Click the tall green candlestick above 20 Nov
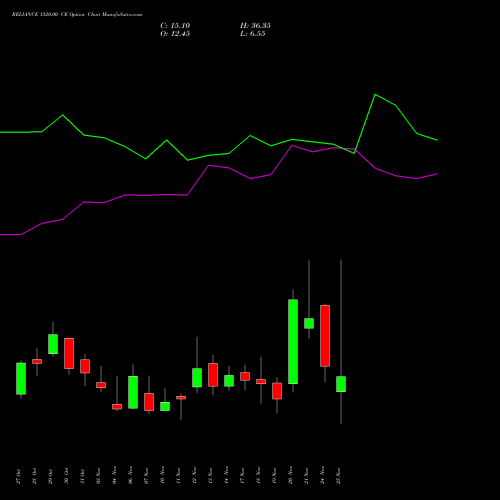500x500 pixels. click(x=293, y=342)
